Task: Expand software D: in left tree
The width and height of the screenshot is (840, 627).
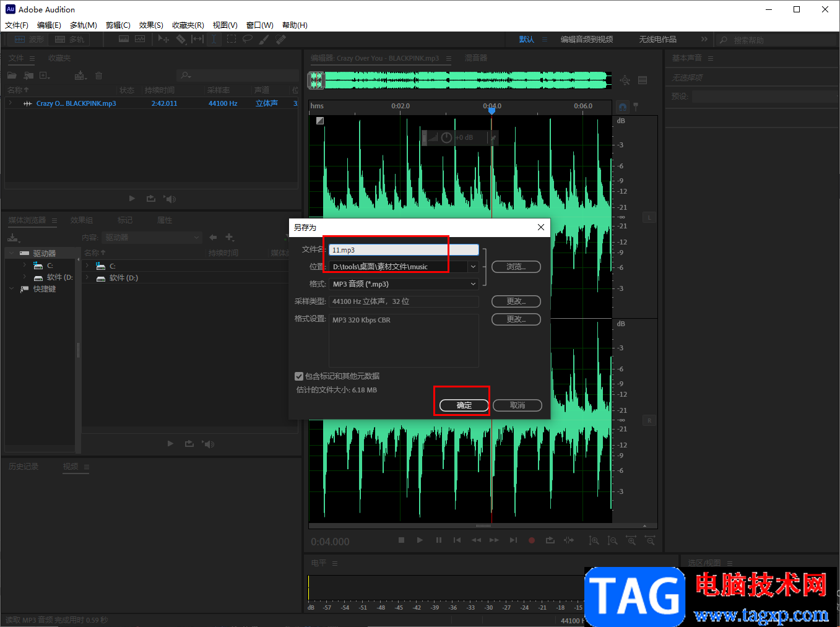Action: (x=25, y=277)
